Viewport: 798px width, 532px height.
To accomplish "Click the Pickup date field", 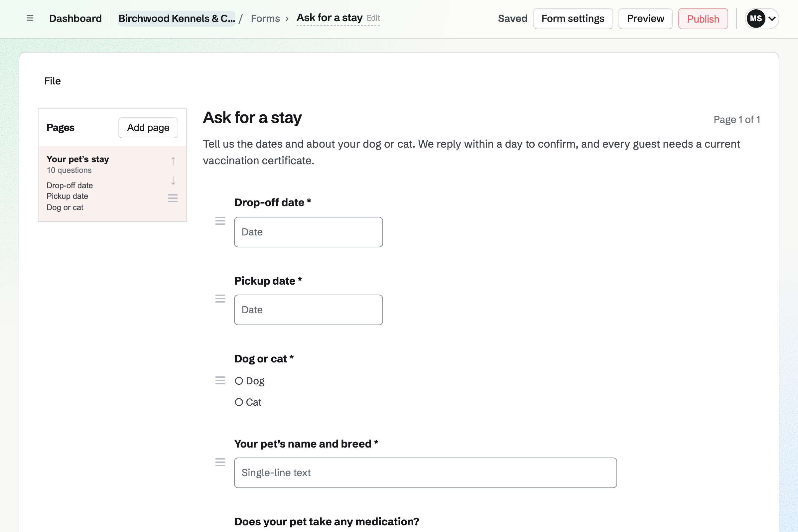I will [309, 310].
